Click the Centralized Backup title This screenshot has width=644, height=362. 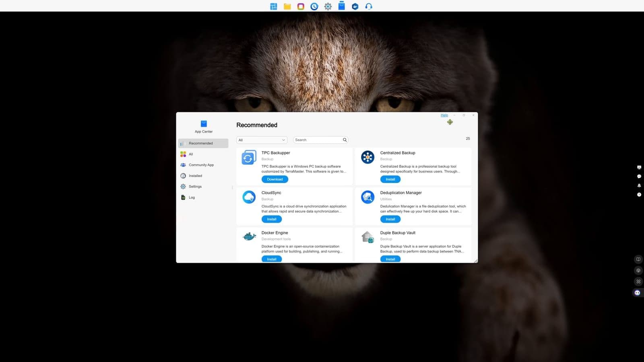coord(398,153)
